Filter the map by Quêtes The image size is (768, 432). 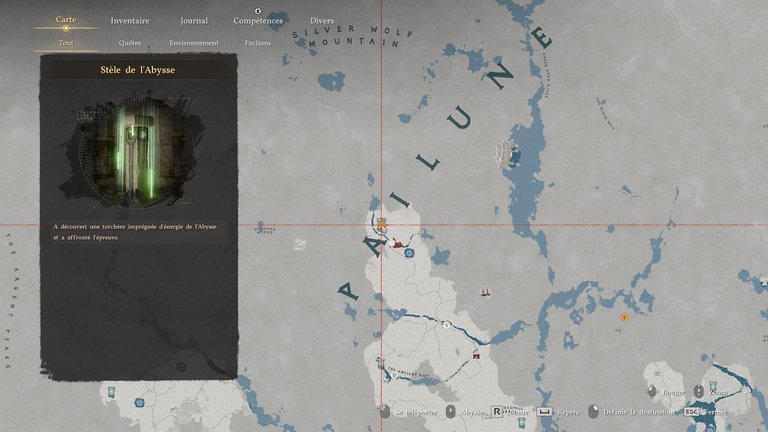[130, 43]
